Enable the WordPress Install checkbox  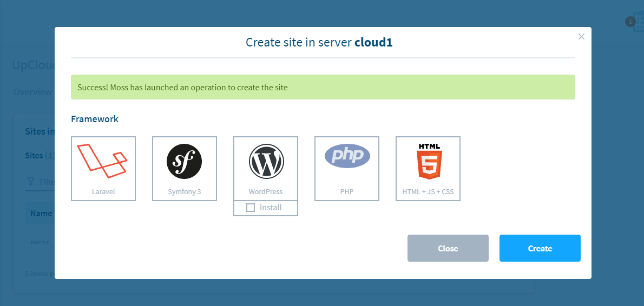coord(250,208)
